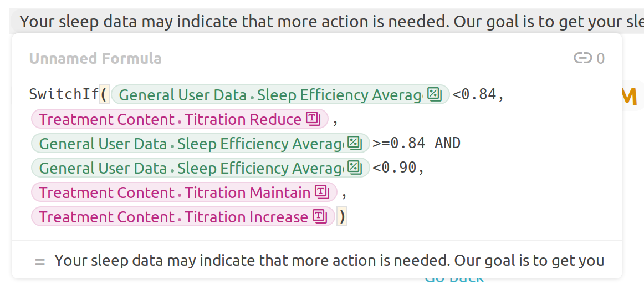Place cursor after the >=0.84 AND text
The height and width of the screenshot is (304, 644).
click(461, 143)
